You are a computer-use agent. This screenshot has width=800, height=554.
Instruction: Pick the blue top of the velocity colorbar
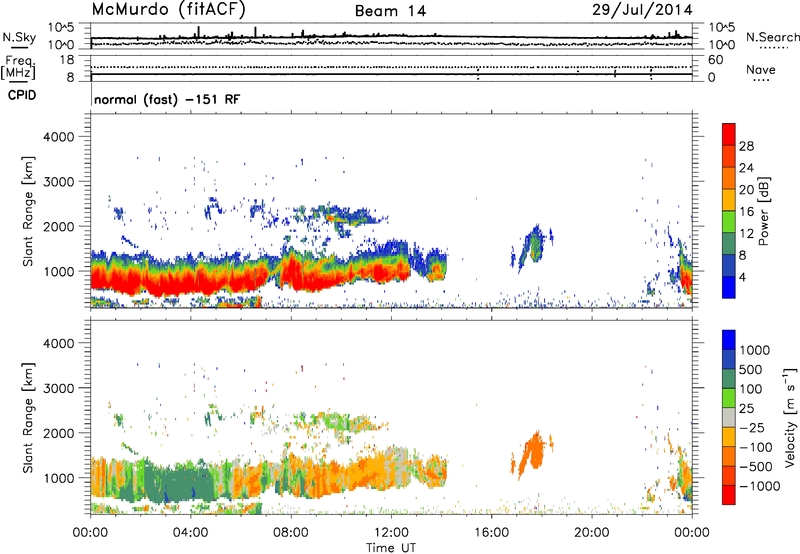[729, 340]
